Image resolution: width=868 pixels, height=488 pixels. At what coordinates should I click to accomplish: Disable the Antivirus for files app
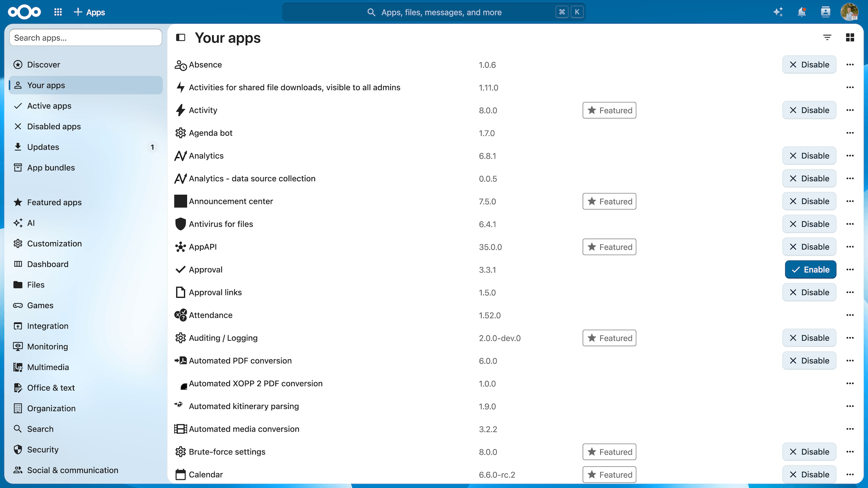[x=809, y=224]
